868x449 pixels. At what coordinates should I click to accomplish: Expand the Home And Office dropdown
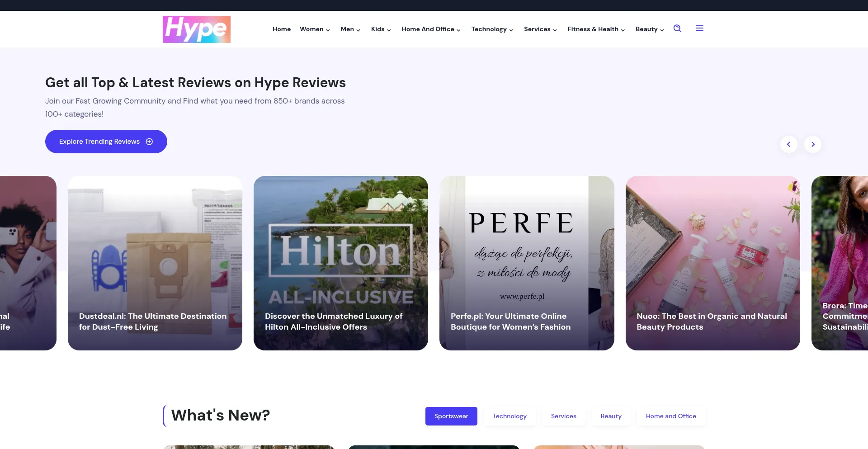tap(431, 29)
